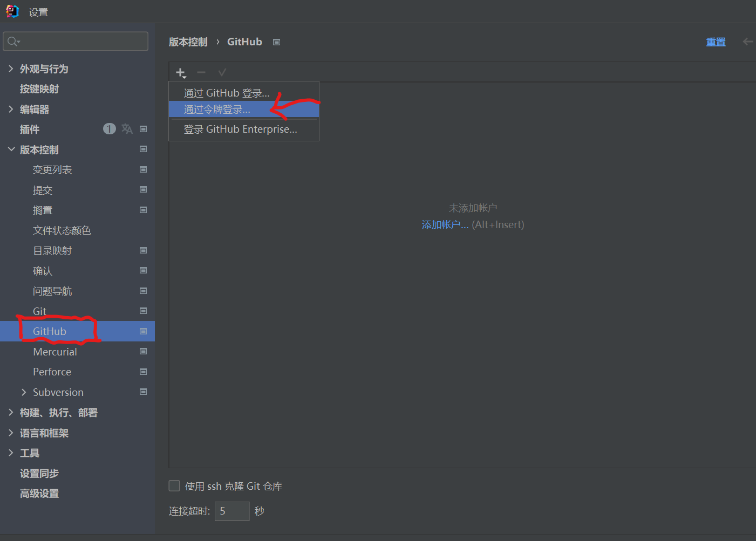756x541 pixels.
Task: Click the plus add account icon
Action: click(x=181, y=72)
